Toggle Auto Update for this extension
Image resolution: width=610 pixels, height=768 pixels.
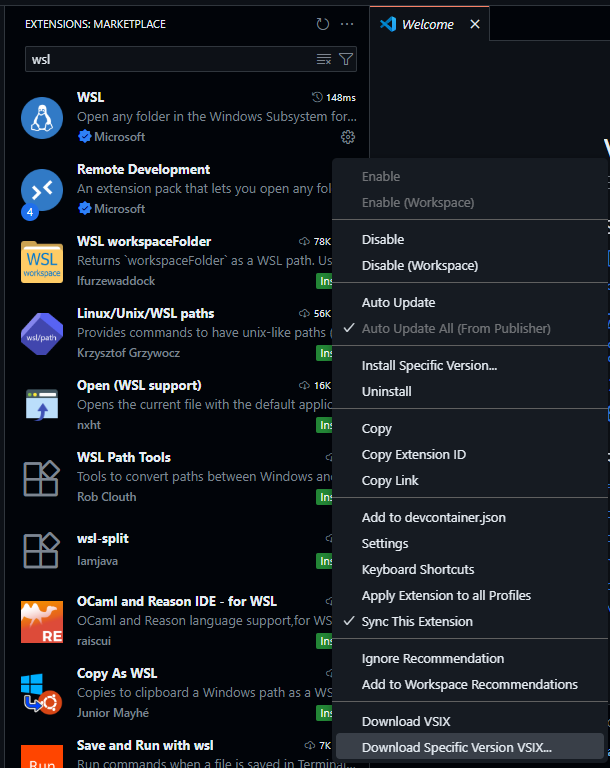(468, 303)
